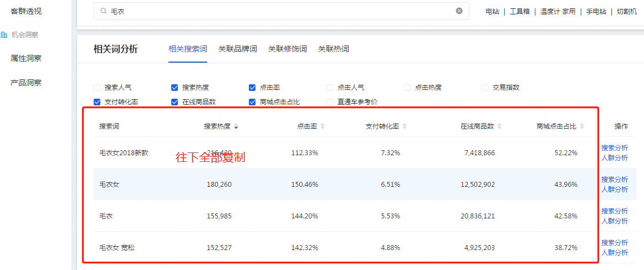Click the 52.22% mall click share
The height and width of the screenshot is (270, 644).
[566, 153]
